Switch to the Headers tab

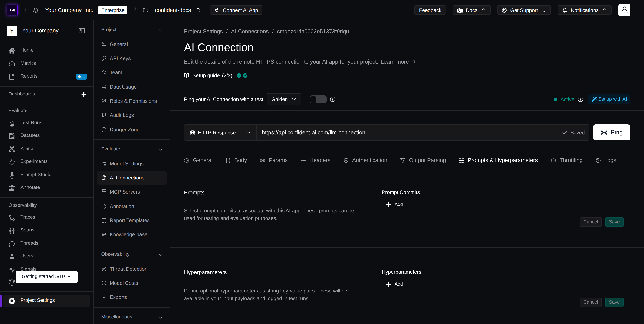click(x=315, y=160)
